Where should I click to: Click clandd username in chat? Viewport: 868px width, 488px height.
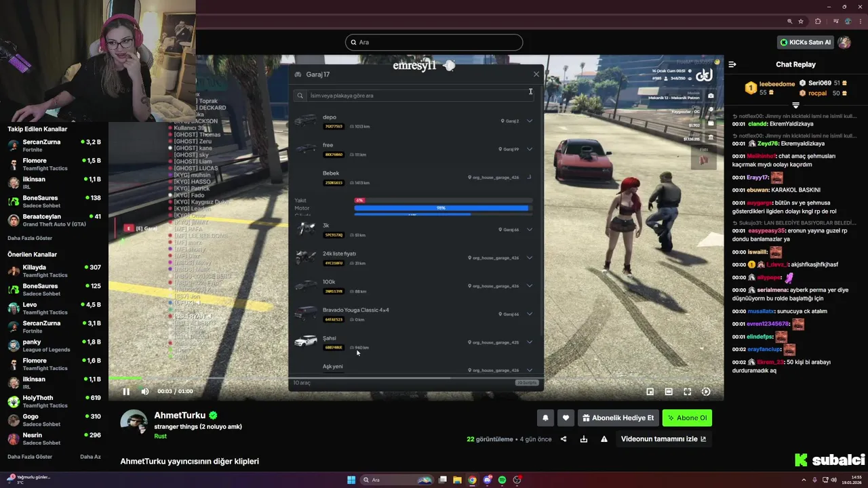coord(758,124)
